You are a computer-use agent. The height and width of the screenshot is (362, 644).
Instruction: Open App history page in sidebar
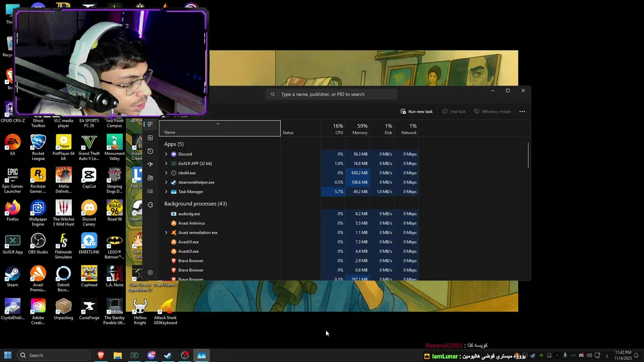(150, 151)
